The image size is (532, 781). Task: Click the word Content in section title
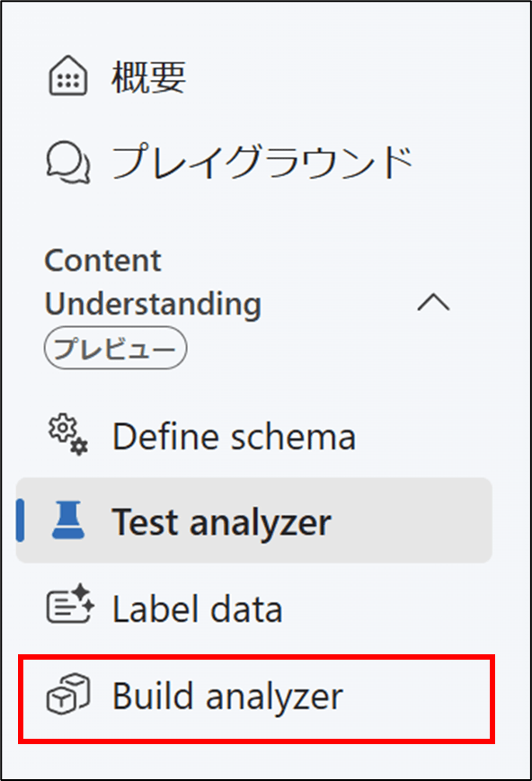click(x=103, y=260)
